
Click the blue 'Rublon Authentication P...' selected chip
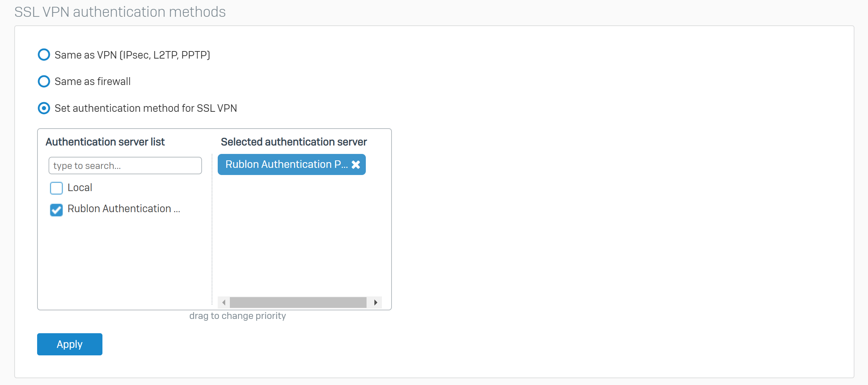286,165
